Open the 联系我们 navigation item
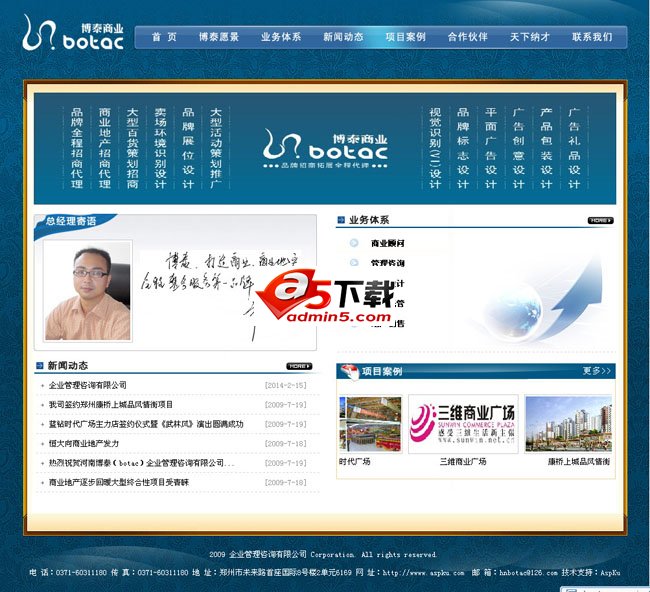The height and width of the screenshot is (592, 650). tap(592, 37)
